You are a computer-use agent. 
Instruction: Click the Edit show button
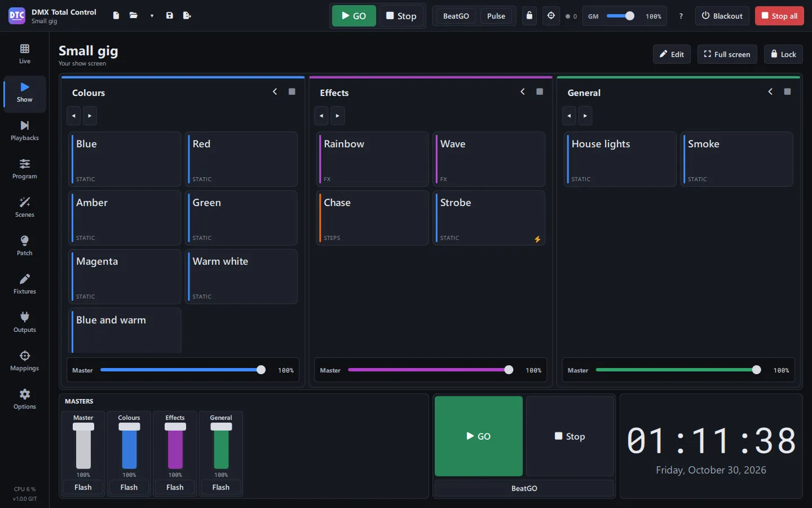672,54
